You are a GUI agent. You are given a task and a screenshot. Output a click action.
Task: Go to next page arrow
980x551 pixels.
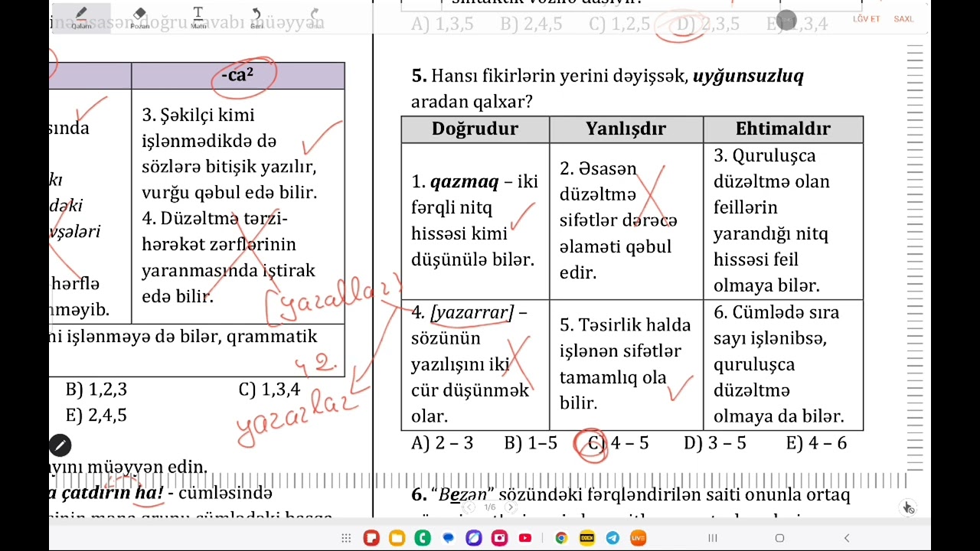coord(511,507)
